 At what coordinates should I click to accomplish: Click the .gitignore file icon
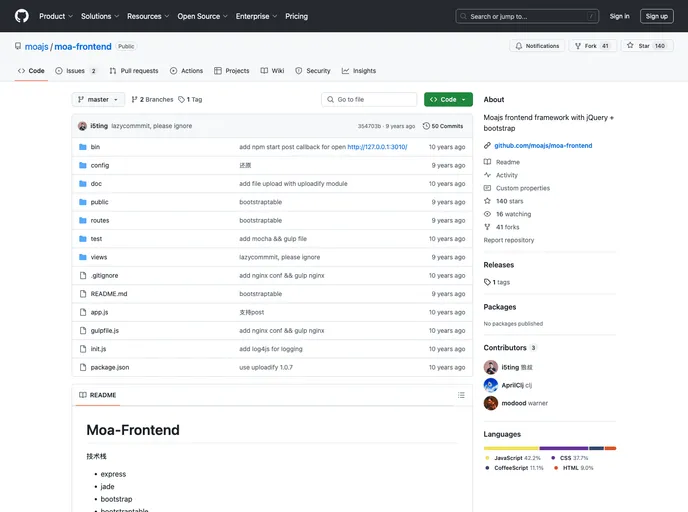tap(82, 276)
